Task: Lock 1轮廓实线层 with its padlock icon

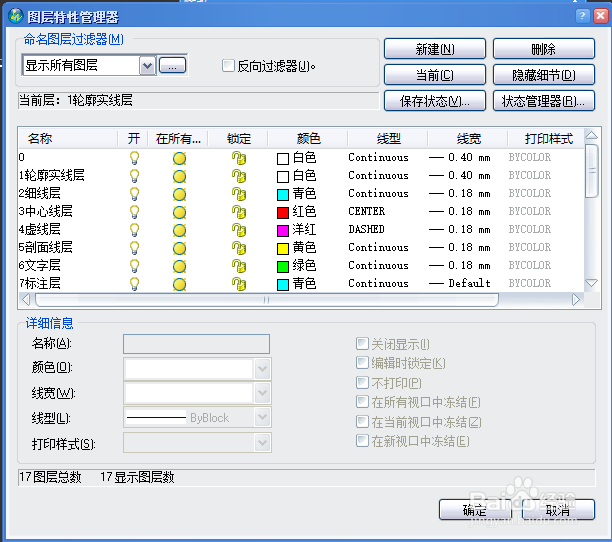Action: 239,176
